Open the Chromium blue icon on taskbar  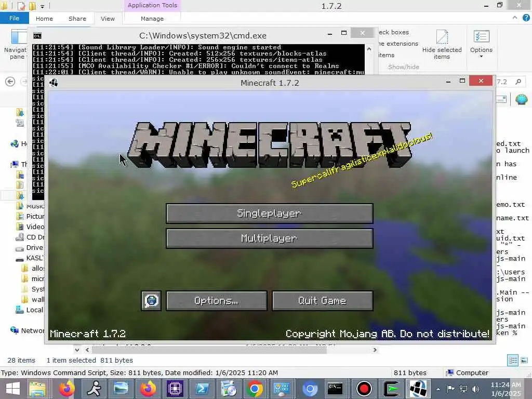(x=310, y=389)
